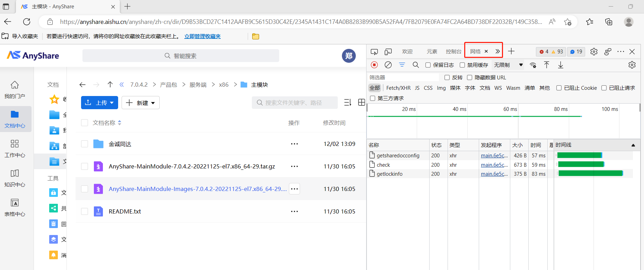Screen dimensions: 644x270
Task: Add a new DevTools tab with plus
Action: [511, 51]
